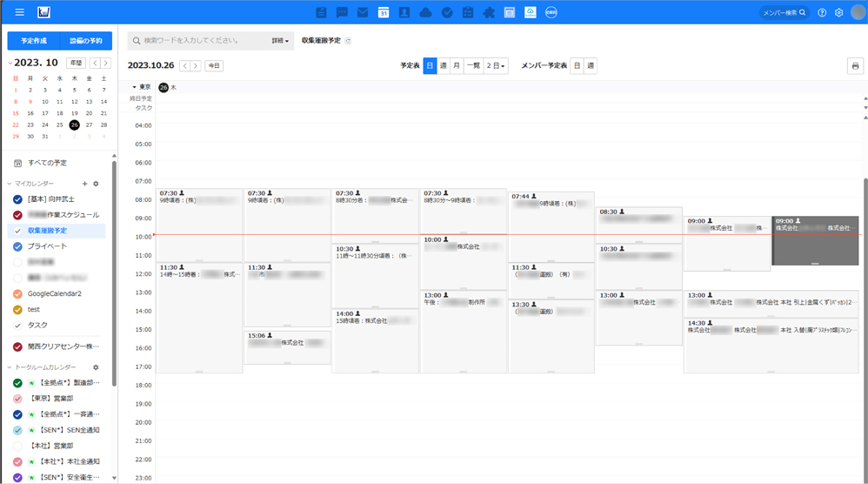Switch schedule to 月 view
The image size is (868, 484).
[x=457, y=65]
